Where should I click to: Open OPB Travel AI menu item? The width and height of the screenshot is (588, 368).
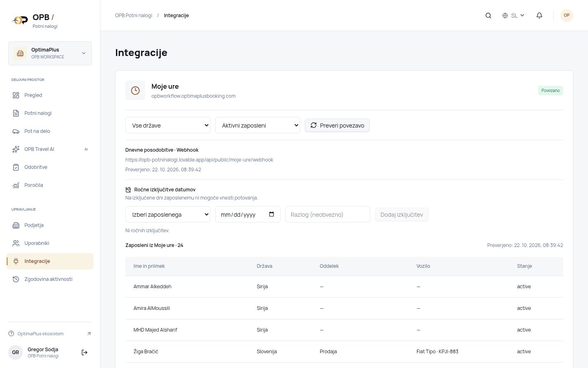pos(50,149)
